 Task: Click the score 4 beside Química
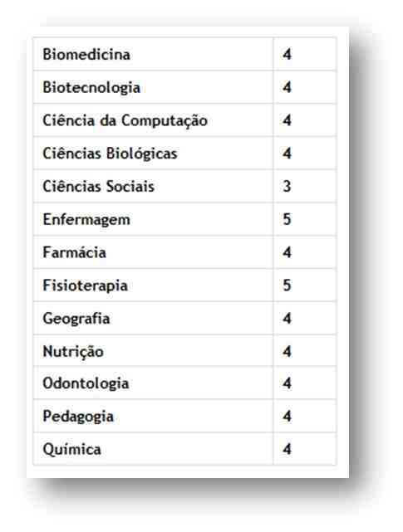(x=287, y=449)
